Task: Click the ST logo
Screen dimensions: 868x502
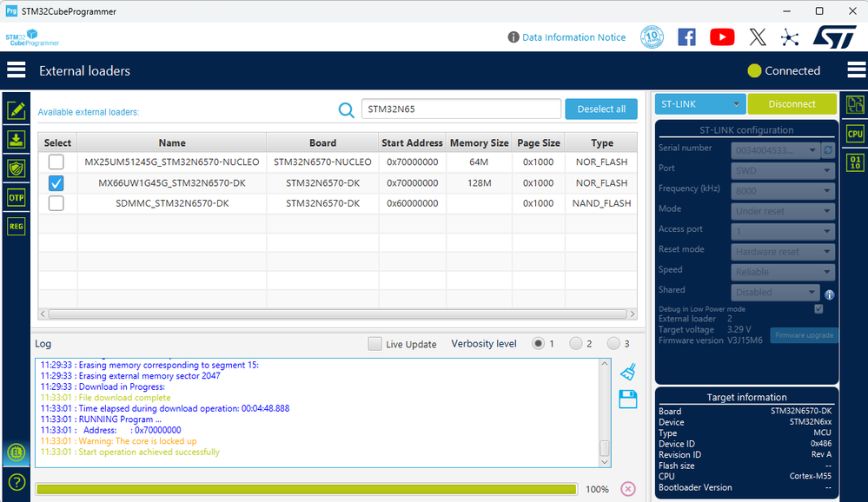Action: (835, 37)
